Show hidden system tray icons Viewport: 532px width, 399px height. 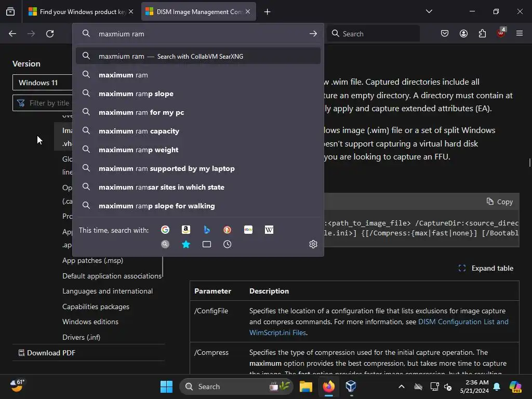pos(402,387)
